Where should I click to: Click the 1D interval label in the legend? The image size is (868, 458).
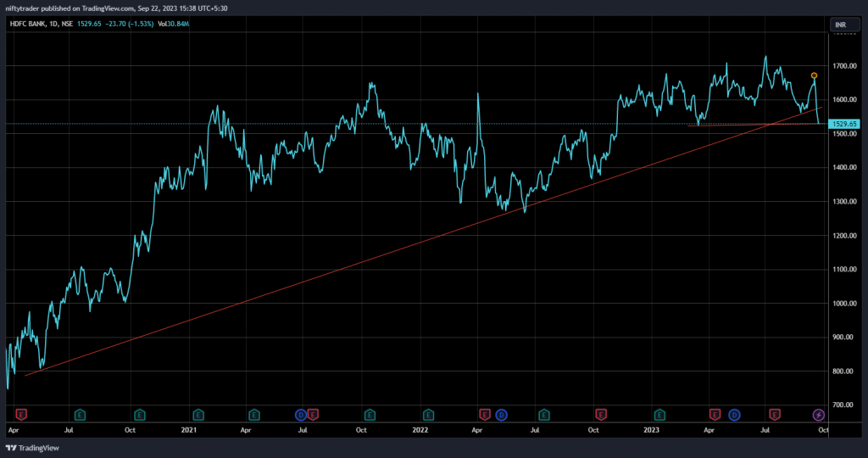(53, 24)
